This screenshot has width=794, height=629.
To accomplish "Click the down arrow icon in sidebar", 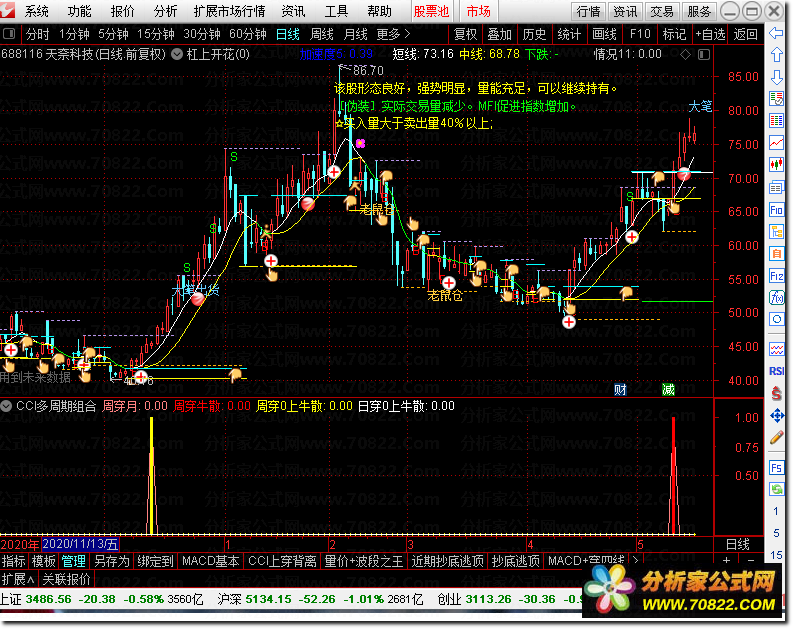I will tap(776, 77).
